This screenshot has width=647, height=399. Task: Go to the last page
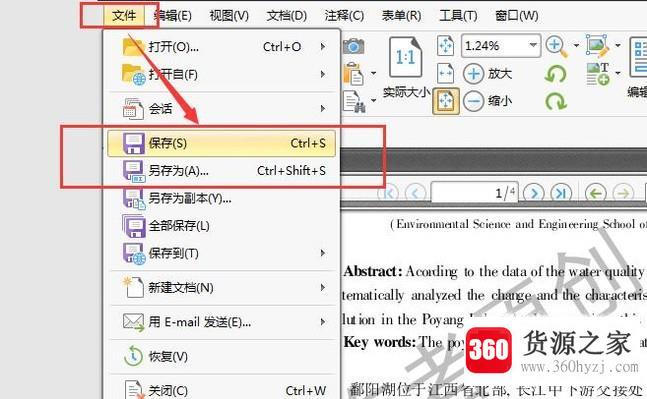tap(561, 193)
